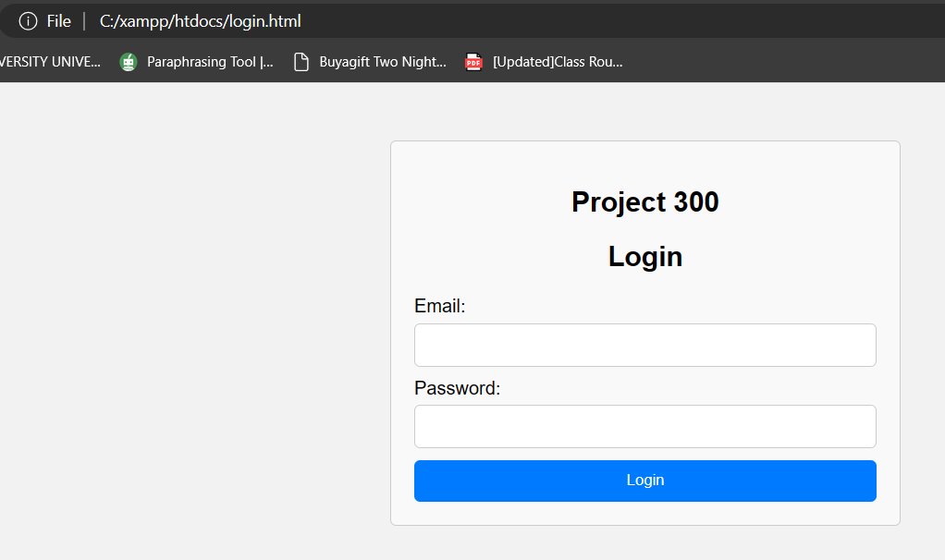
Task: Select the C:/xampp/htdocs/login.html URL text
Action: pos(200,21)
